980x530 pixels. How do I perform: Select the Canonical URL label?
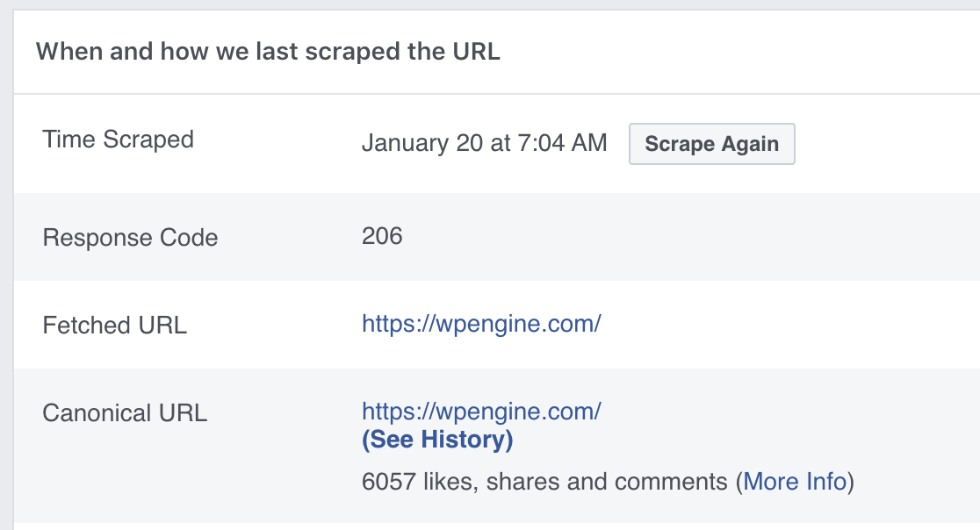(x=125, y=413)
